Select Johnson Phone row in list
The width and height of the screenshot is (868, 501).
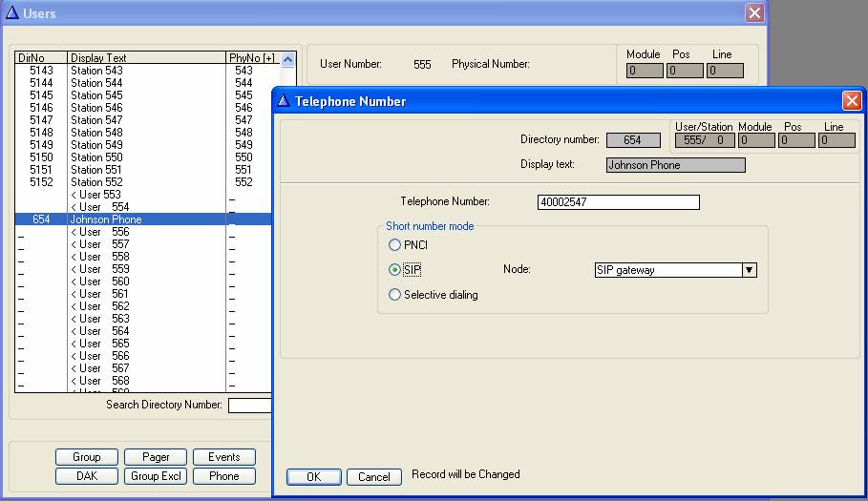point(106,219)
